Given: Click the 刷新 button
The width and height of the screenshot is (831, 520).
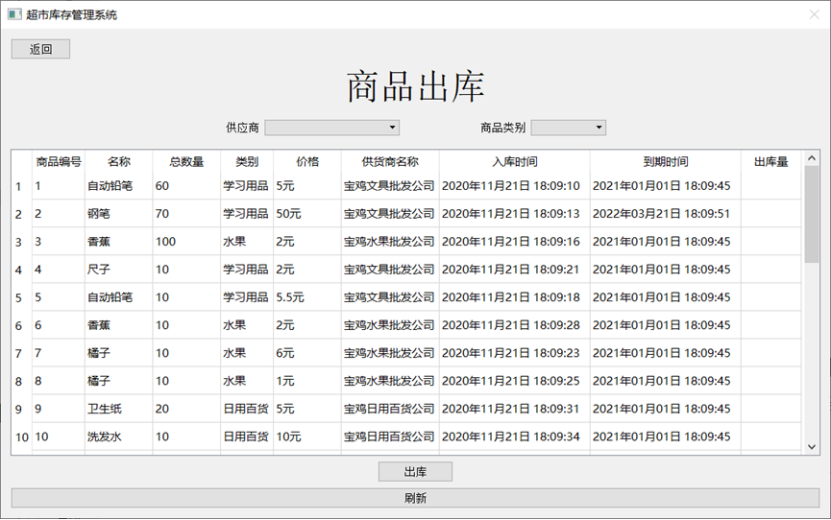Looking at the screenshot, I should (x=415, y=498).
